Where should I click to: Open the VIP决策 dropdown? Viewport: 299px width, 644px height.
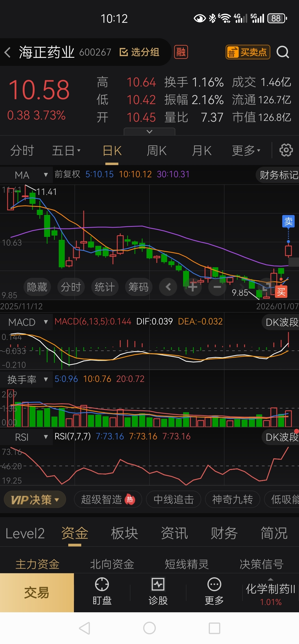35,499
